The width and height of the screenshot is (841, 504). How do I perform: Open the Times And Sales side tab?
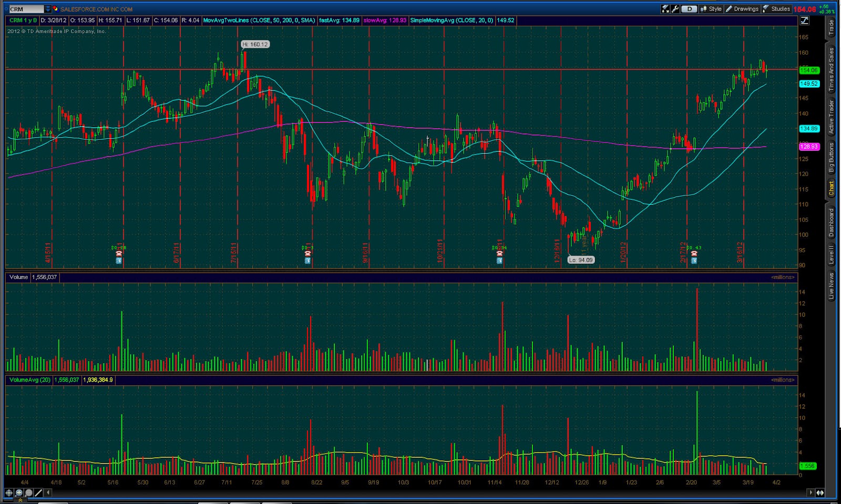[x=831, y=69]
